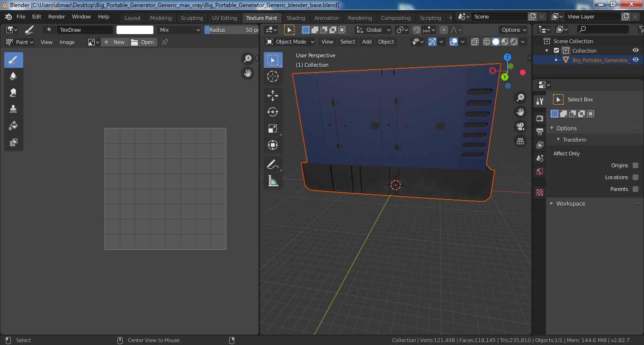644x345 pixels.
Task: Click the image editor pan hand icon
Action: 248,73
